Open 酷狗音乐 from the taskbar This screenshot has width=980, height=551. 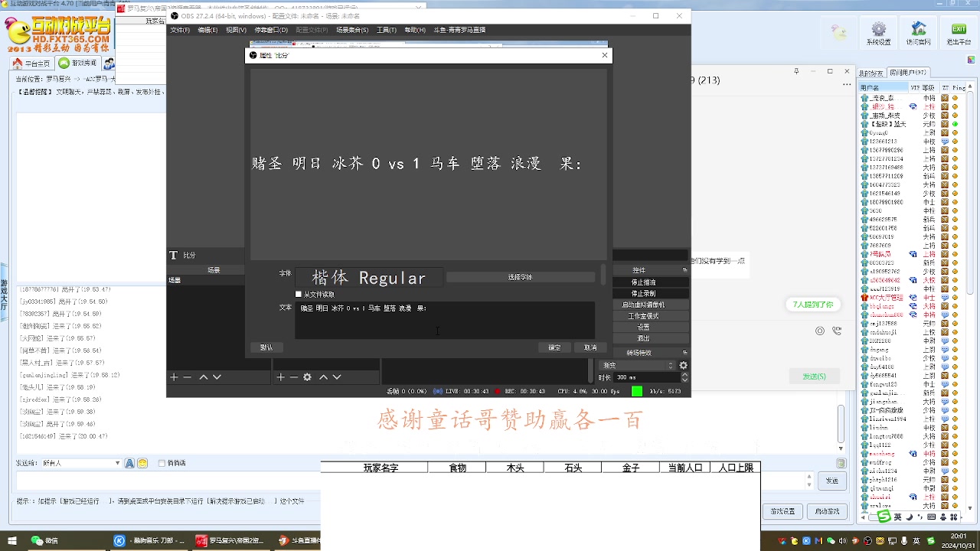[150, 540]
